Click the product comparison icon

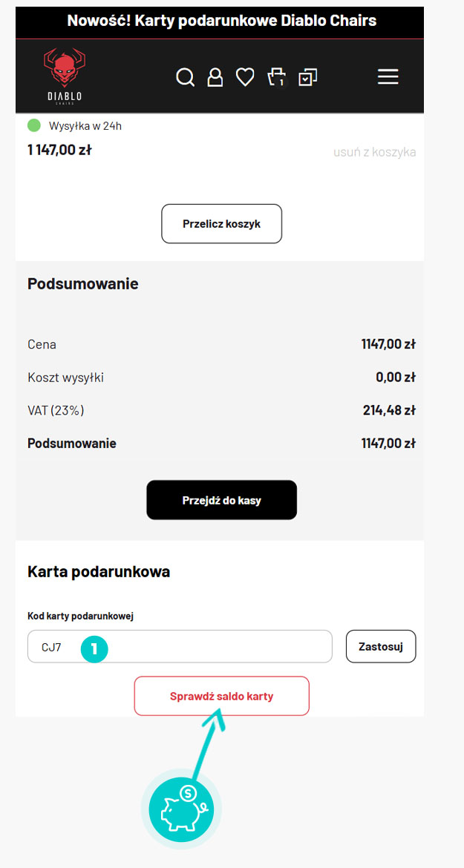tap(307, 76)
